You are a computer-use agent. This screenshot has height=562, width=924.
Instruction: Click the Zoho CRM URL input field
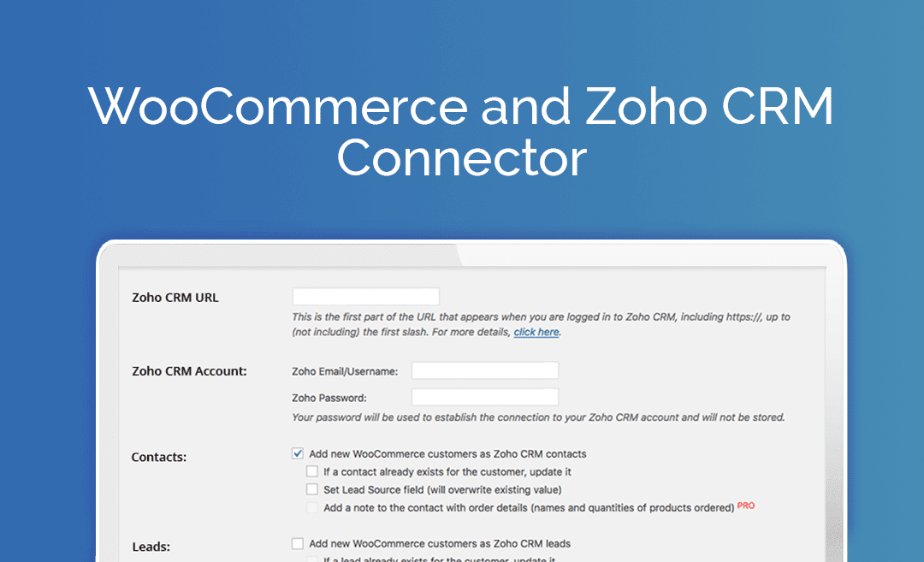(x=365, y=297)
